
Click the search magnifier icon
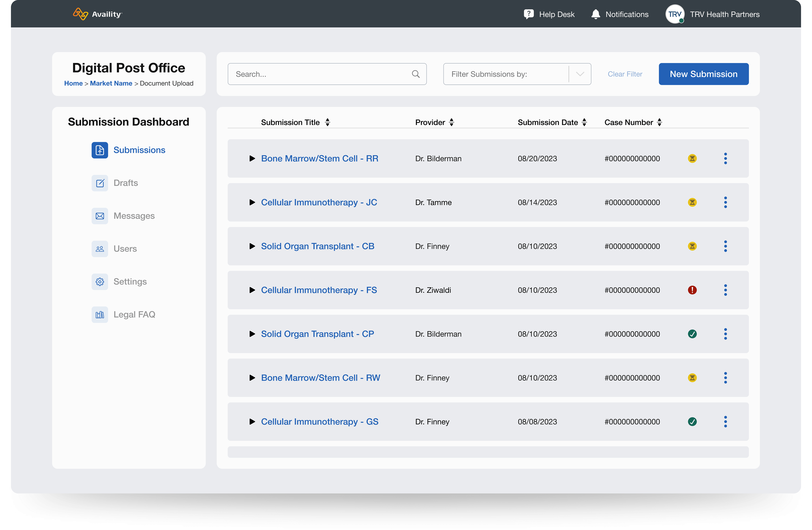pos(416,74)
